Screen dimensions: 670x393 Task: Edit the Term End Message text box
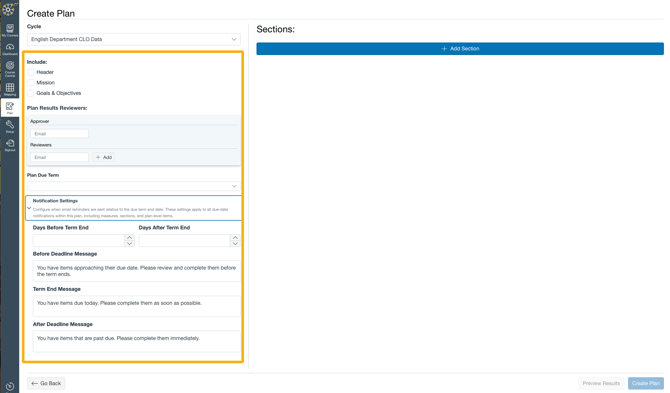point(137,306)
